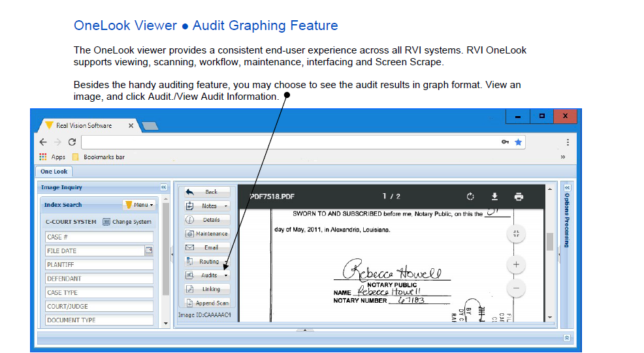Open the Menu dropdown in Index Search

click(140, 205)
